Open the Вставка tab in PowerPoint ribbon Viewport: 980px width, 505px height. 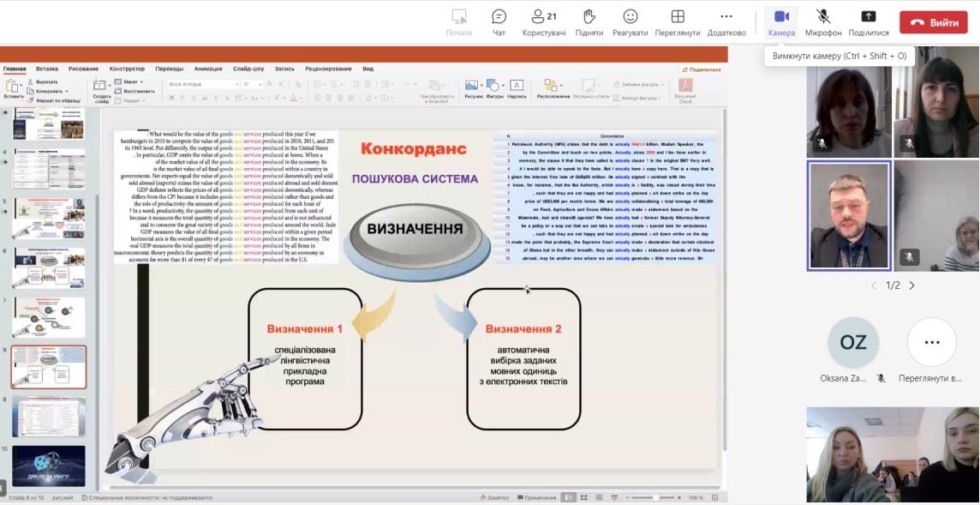point(47,69)
